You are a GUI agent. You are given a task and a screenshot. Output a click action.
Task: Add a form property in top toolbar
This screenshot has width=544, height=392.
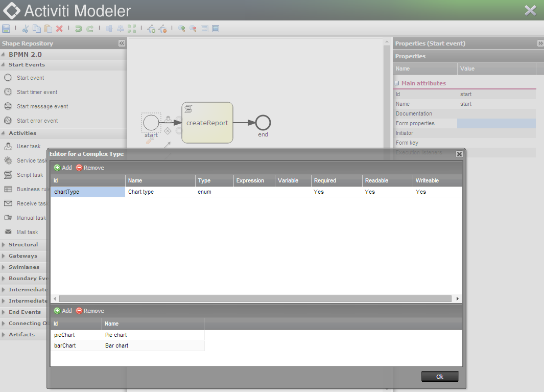[63, 168]
